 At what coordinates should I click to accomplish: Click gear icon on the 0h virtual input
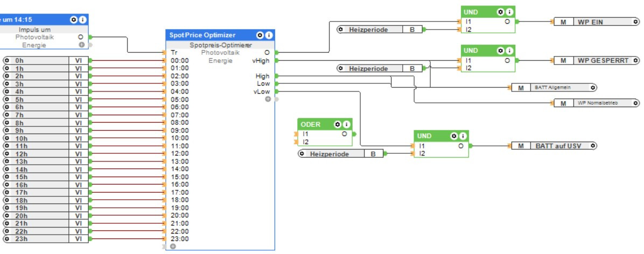coord(7,60)
